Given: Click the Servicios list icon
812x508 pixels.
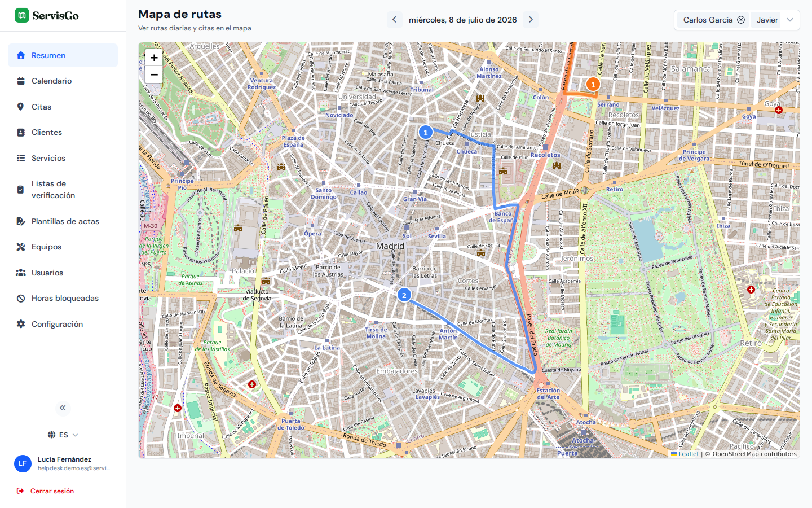Looking at the screenshot, I should [x=21, y=158].
